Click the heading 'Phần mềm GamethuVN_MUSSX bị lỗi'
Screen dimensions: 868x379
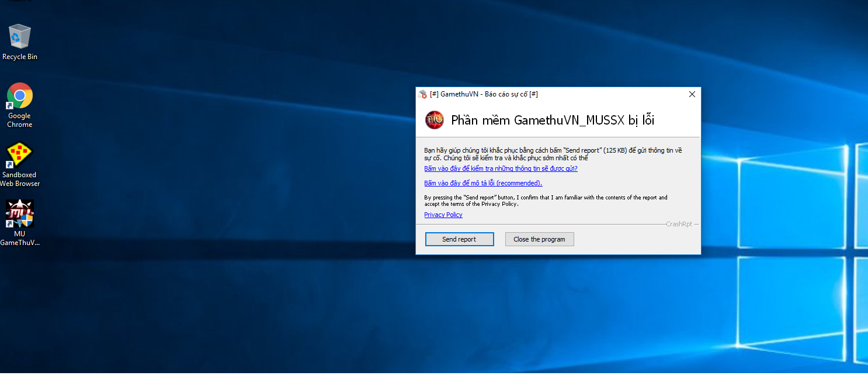coord(553,120)
